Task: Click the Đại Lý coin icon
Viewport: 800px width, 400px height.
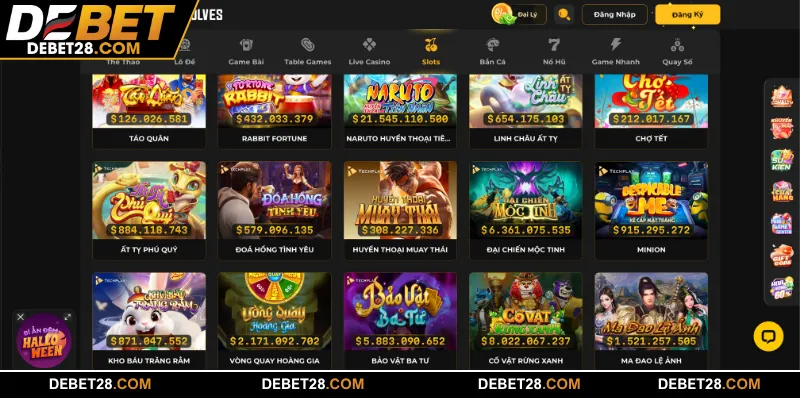Action: 502,14
